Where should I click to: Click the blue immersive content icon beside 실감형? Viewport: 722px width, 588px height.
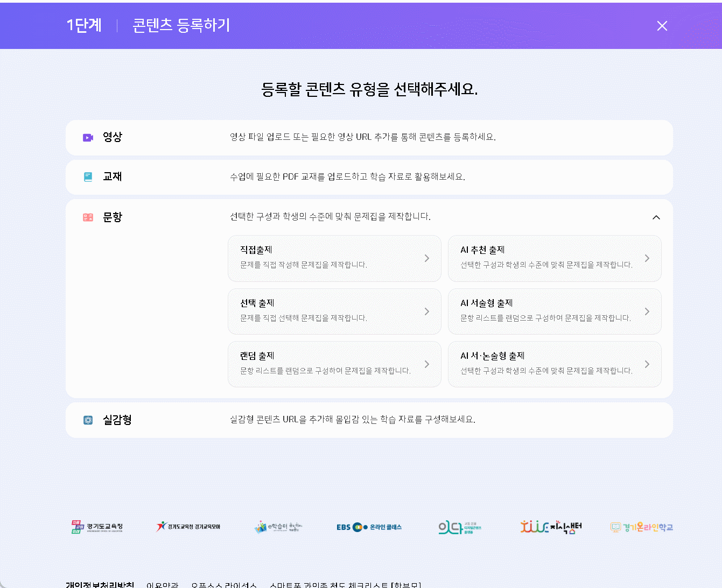pos(88,420)
